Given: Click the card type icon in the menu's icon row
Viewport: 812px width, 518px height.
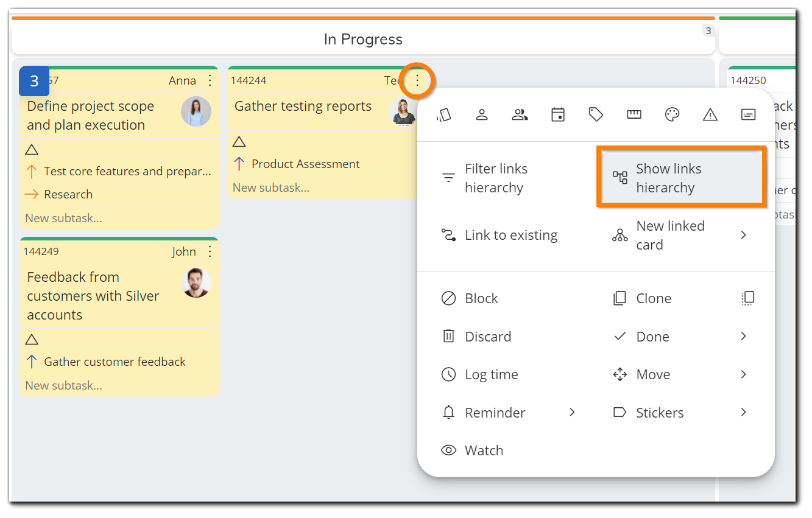Looking at the screenshot, I should (x=444, y=114).
